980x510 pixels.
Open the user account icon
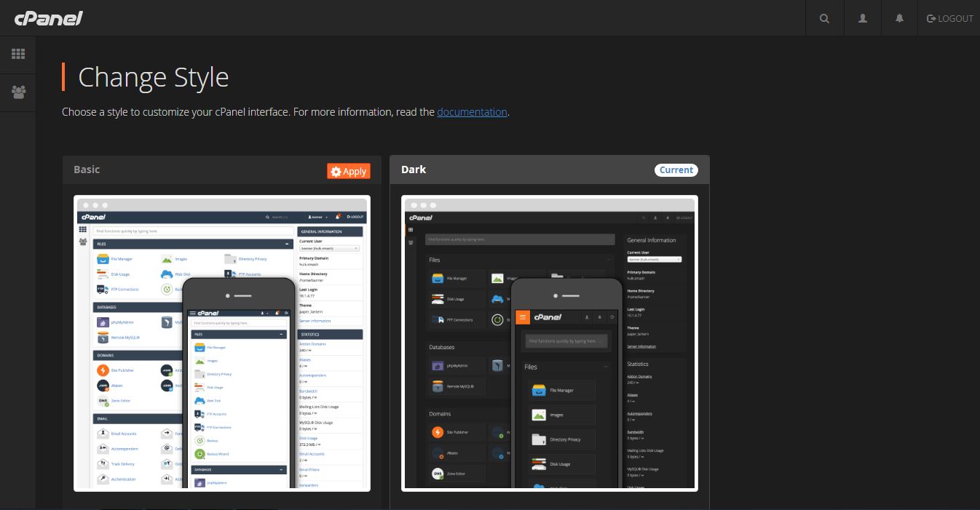click(863, 18)
